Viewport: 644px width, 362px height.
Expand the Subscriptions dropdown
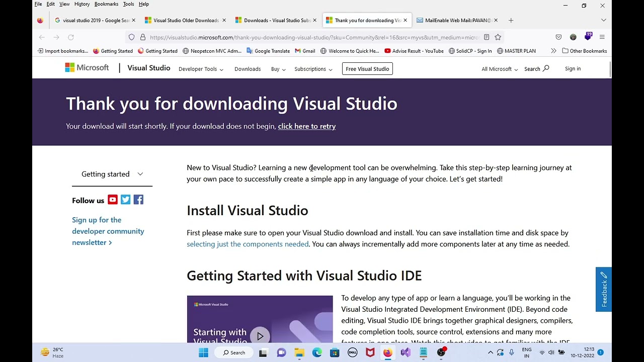tap(313, 69)
